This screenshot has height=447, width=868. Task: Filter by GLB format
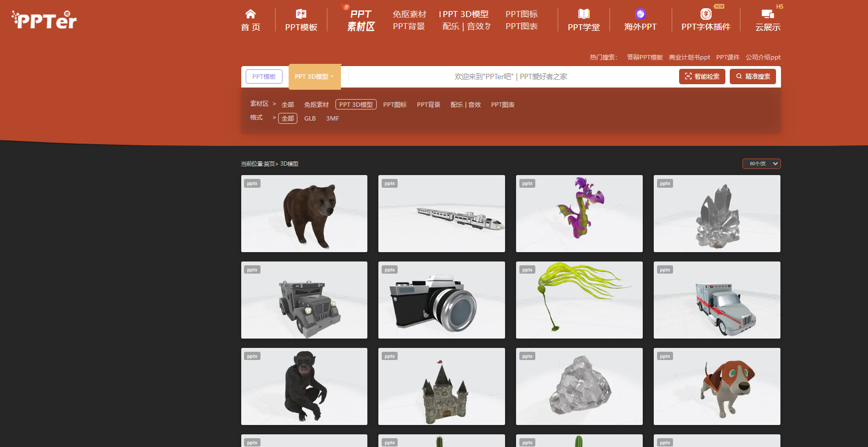pyautogui.click(x=310, y=118)
